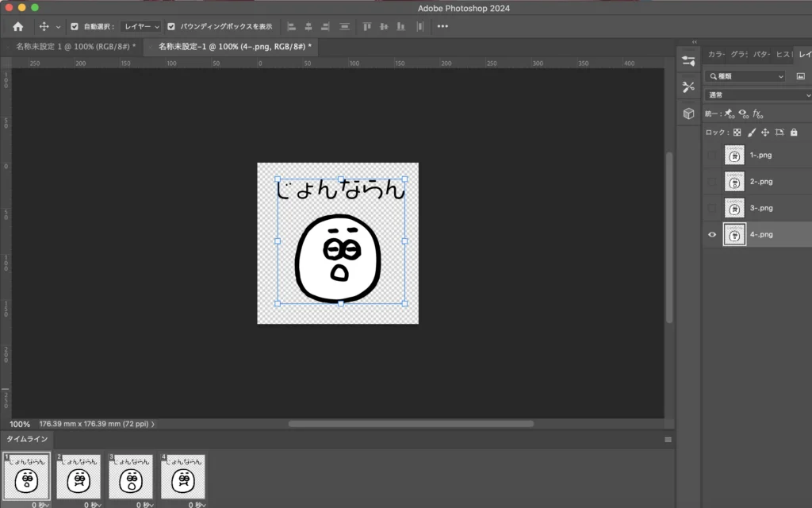Screen dimensions: 812x508
Task: Uncheck the 自動選択 checkbox
Action: pyautogui.click(x=74, y=26)
